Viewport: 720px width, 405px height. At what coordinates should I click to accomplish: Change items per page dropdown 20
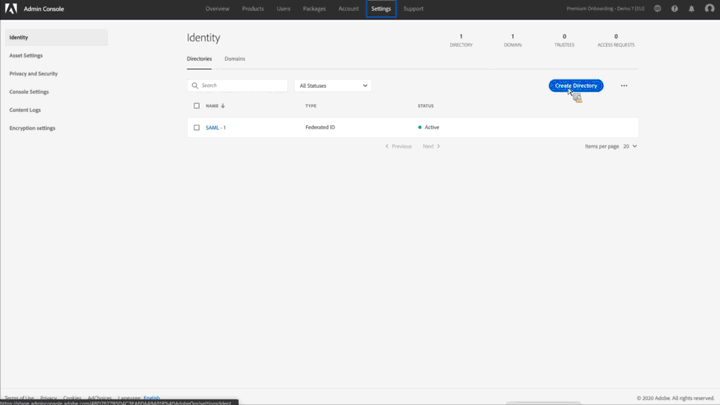(x=630, y=146)
